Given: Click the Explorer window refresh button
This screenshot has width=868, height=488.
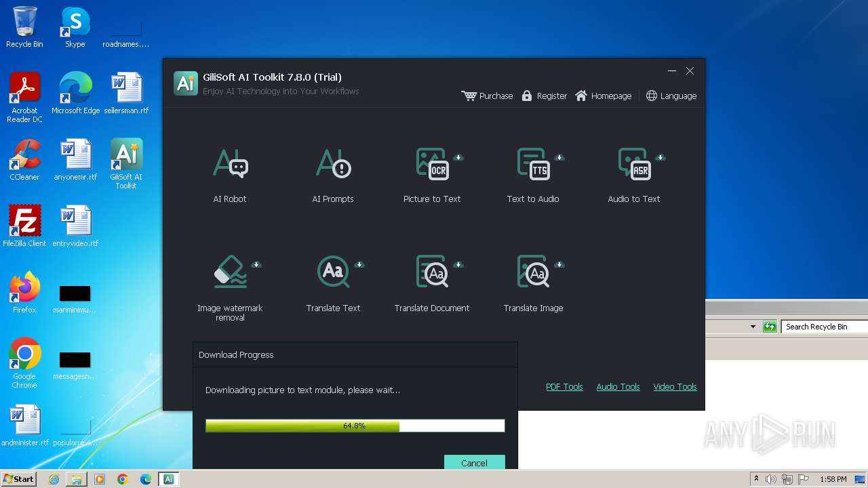Looking at the screenshot, I should point(770,327).
